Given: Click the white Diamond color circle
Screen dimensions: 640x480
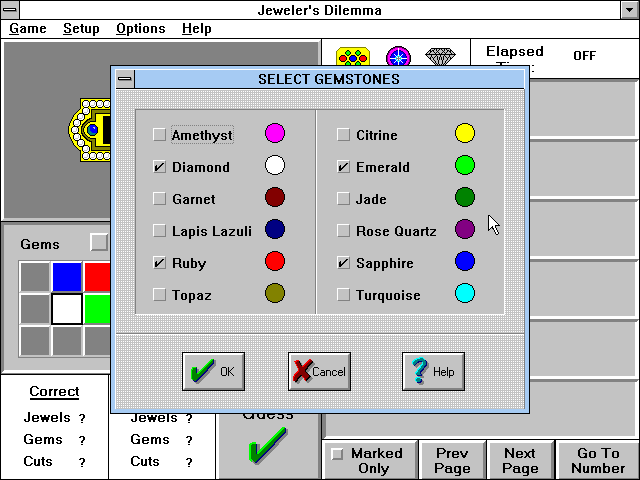Looking at the screenshot, I should pos(275,165).
